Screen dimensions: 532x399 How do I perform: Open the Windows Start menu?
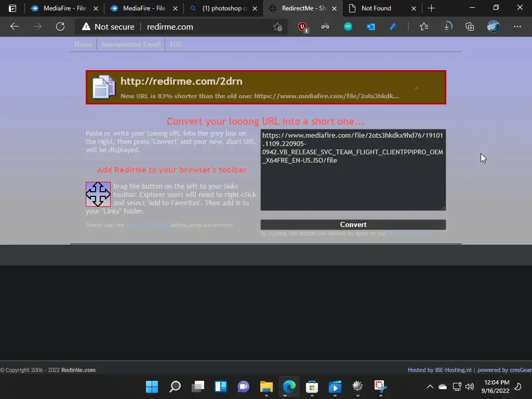(x=152, y=386)
